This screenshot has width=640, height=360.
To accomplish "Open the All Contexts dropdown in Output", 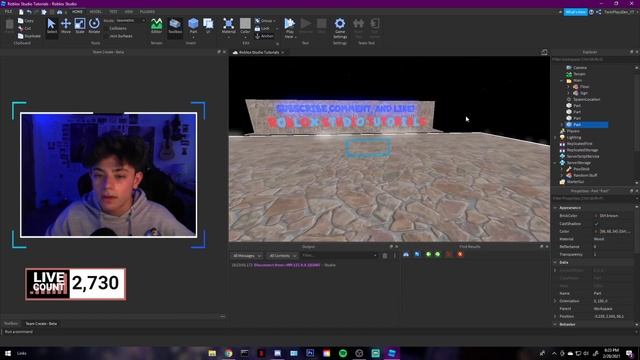I will [x=282, y=256].
